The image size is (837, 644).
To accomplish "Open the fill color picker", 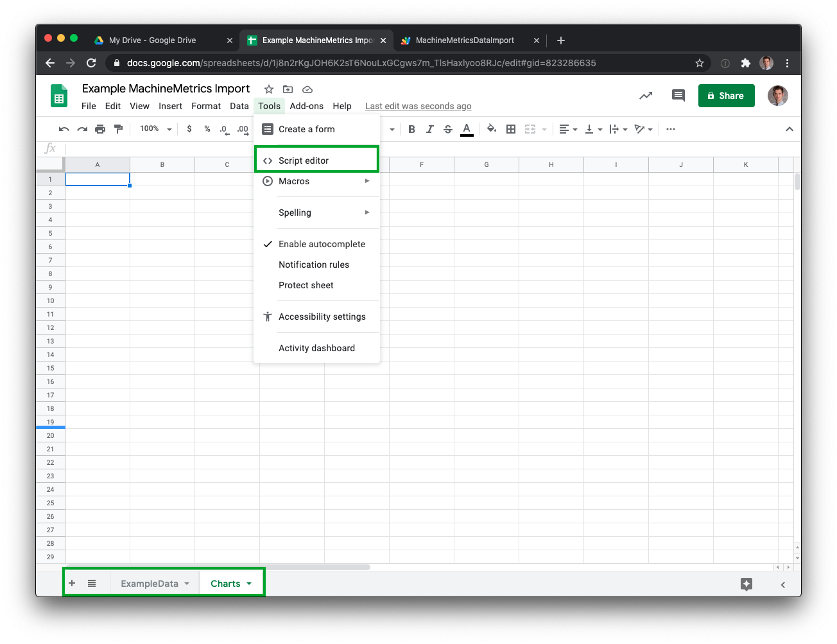I will (x=492, y=129).
